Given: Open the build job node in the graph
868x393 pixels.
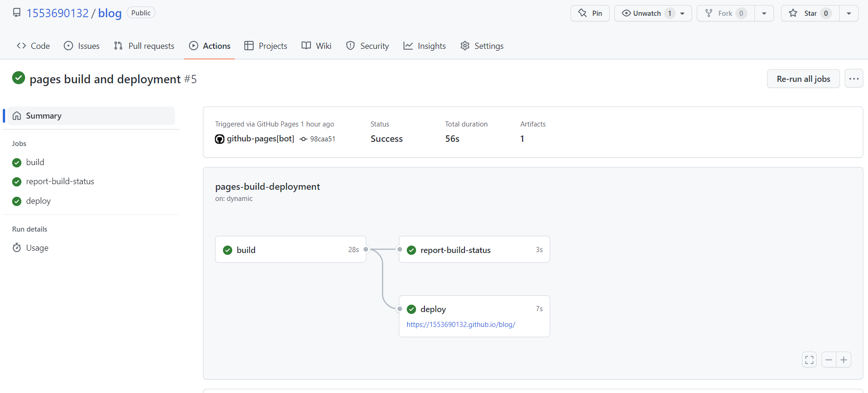Looking at the screenshot, I should click(x=290, y=250).
